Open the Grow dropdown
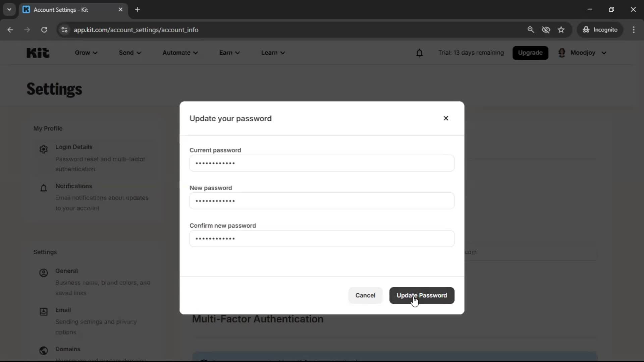Viewport: 644px width, 362px height. coord(86,53)
